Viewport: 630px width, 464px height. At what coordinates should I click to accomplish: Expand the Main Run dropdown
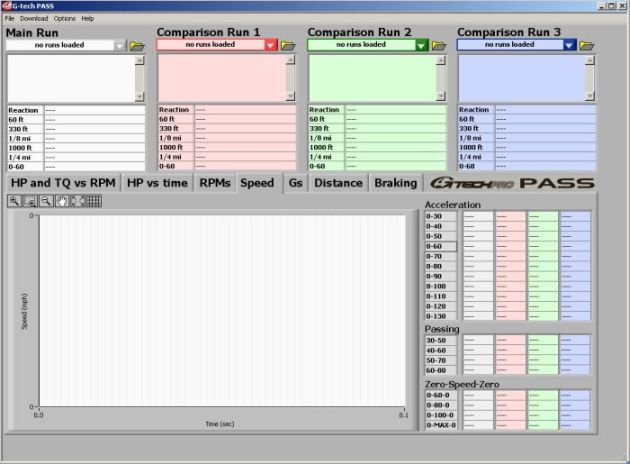tap(121, 45)
